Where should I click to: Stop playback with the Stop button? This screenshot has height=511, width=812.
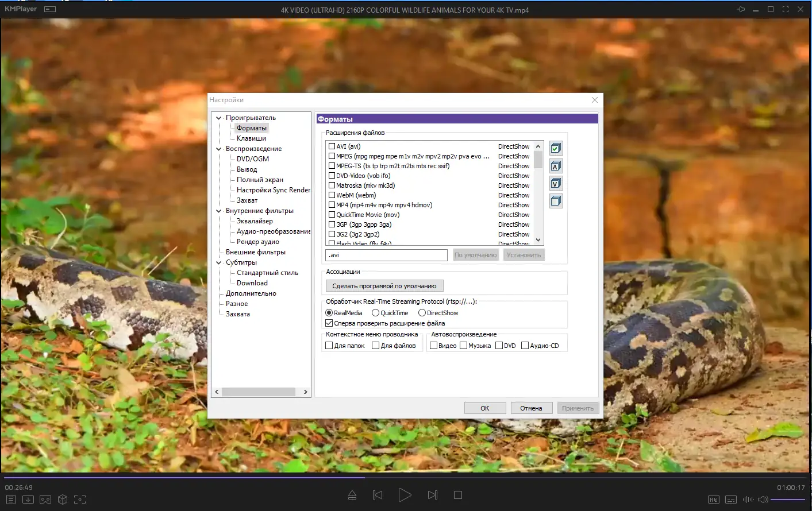click(x=458, y=495)
